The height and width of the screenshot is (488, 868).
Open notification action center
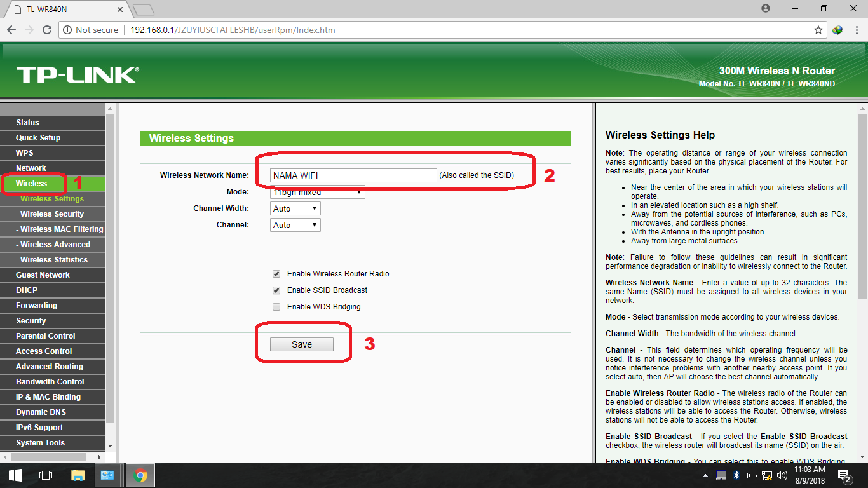tap(844, 475)
